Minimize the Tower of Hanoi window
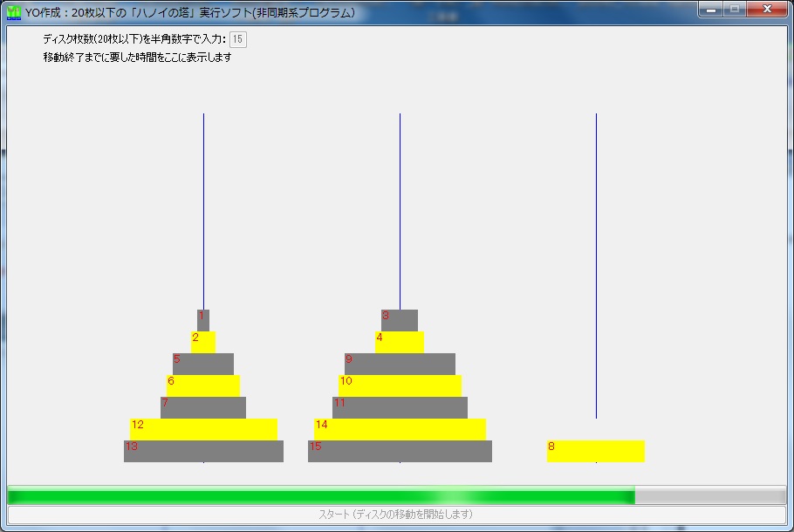Image resolution: width=794 pixels, height=532 pixels. click(712, 10)
